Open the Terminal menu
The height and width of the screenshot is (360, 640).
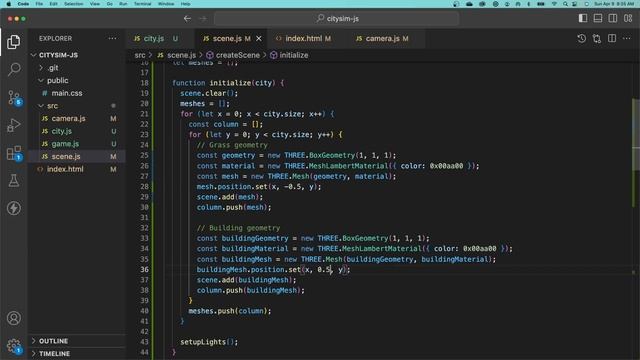(142, 4)
